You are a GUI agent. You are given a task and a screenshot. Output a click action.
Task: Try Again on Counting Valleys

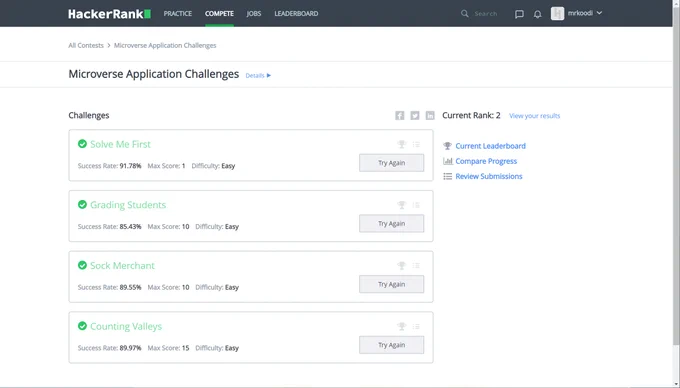click(392, 345)
